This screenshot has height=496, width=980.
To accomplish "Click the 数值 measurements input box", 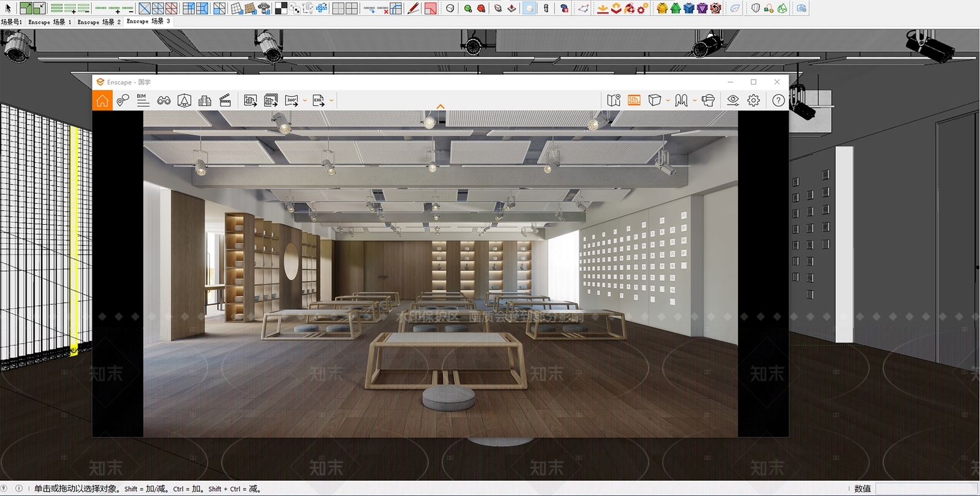I will [926, 489].
